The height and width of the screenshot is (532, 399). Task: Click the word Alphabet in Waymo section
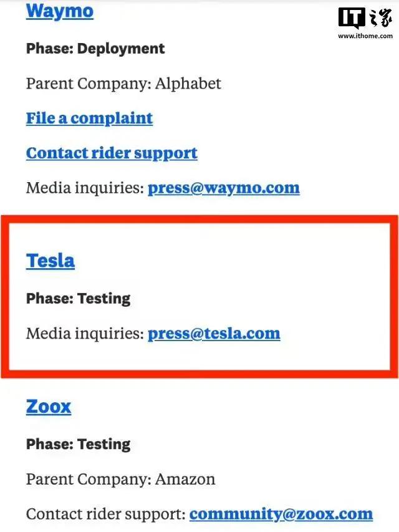click(190, 84)
